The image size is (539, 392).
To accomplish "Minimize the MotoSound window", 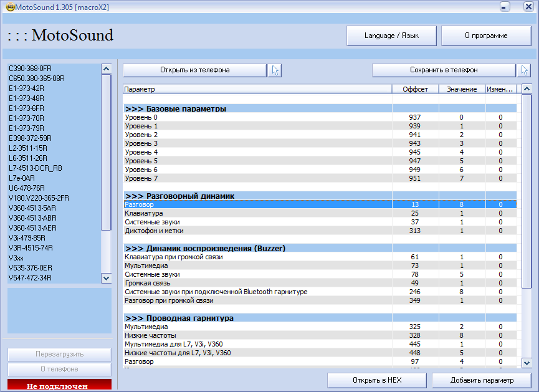I will tap(505, 6).
